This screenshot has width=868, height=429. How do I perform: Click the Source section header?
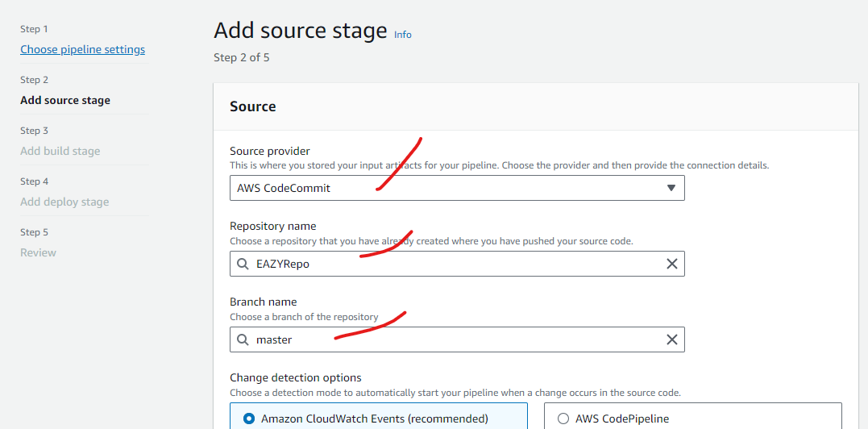[253, 106]
